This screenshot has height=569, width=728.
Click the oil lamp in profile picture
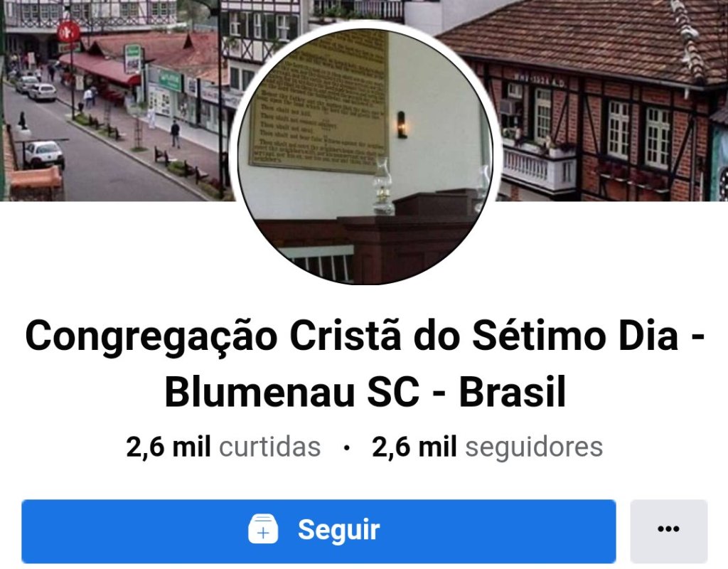click(382, 187)
